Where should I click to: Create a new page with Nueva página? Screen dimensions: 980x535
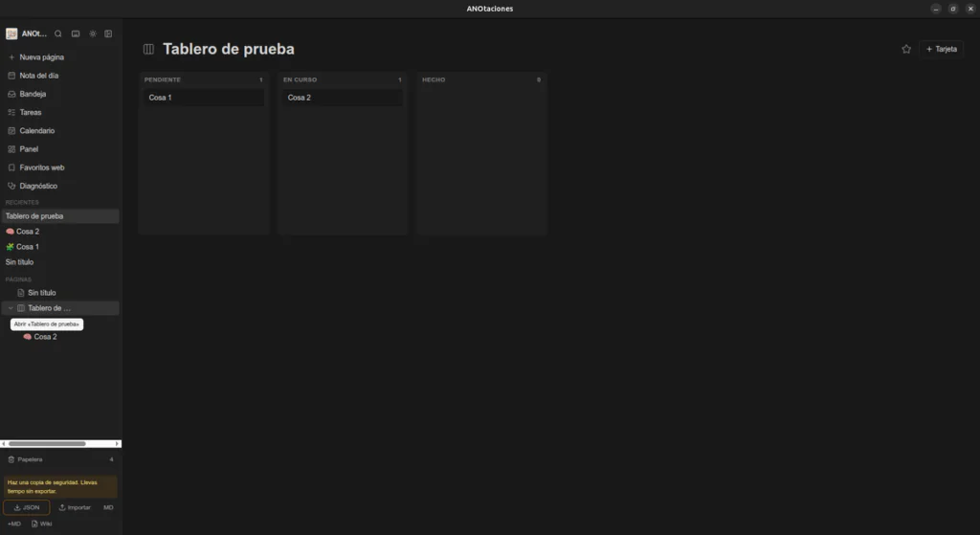(60, 56)
